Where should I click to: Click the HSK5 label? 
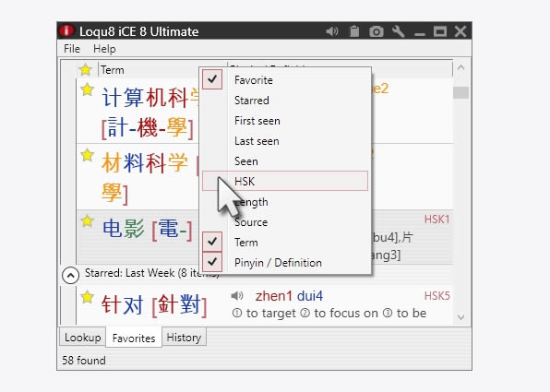pos(436,296)
